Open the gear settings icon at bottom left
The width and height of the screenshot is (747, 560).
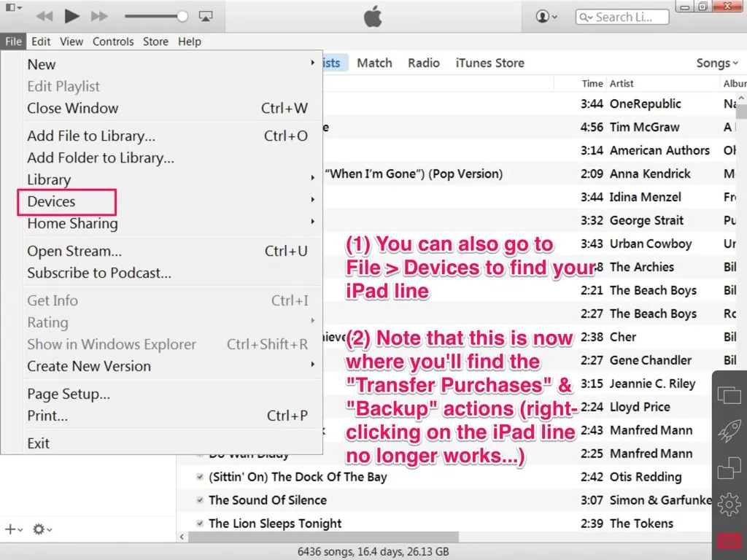[x=42, y=529]
